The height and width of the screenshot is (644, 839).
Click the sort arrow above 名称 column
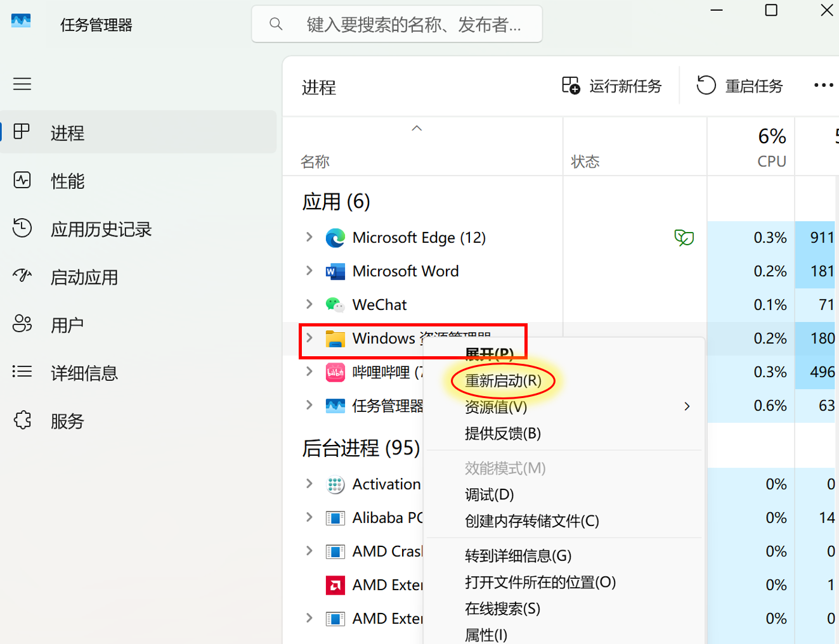click(x=417, y=128)
